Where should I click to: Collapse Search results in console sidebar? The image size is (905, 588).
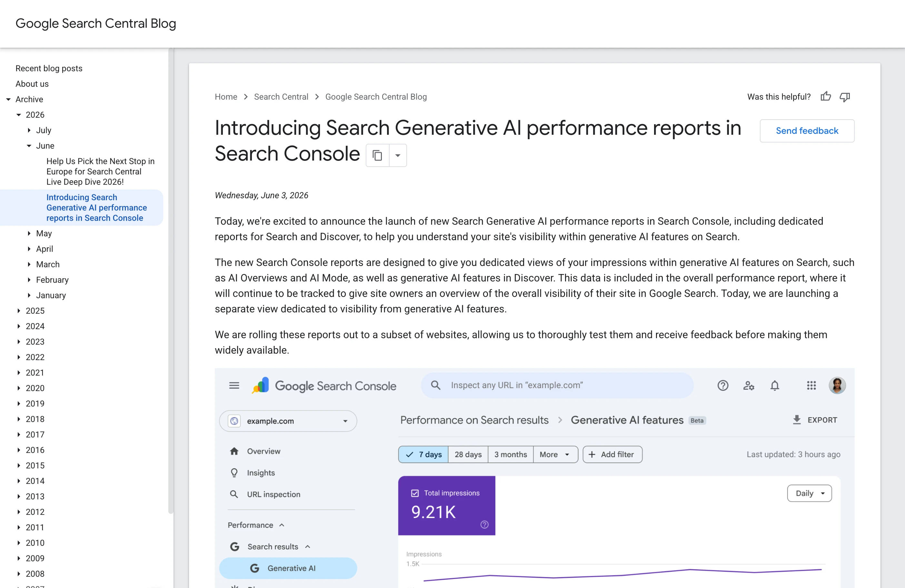308,546
